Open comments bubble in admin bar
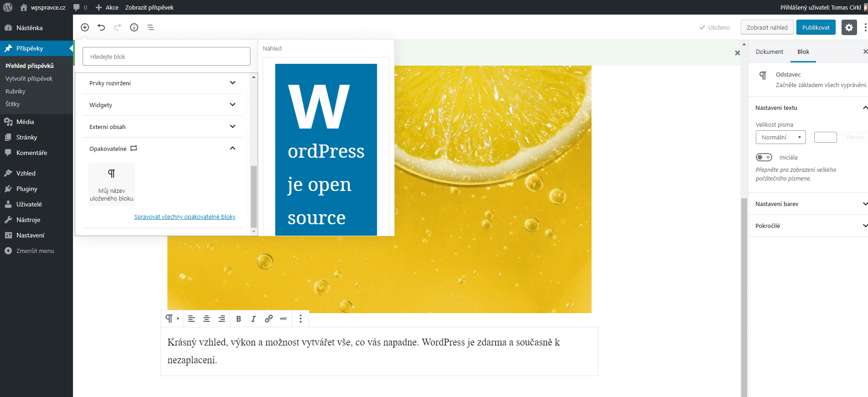The height and width of the screenshot is (397, 868). pos(80,7)
